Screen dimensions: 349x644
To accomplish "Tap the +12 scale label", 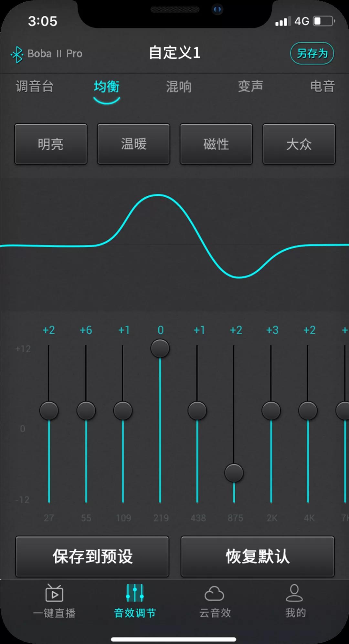I will [23, 349].
